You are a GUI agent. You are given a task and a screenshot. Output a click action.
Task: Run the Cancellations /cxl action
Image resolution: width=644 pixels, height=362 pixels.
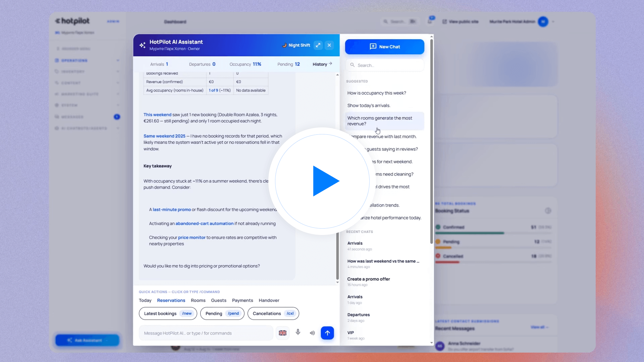273,313
